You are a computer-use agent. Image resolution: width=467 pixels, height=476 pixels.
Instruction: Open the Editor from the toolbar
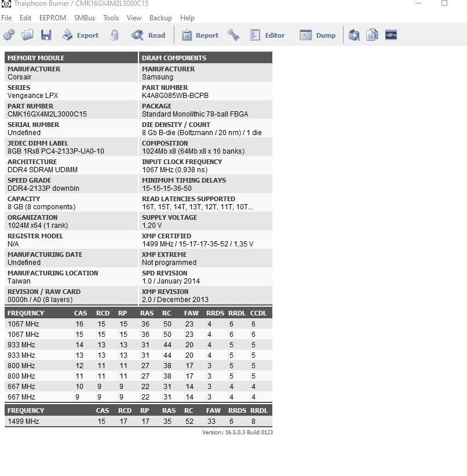pos(267,35)
